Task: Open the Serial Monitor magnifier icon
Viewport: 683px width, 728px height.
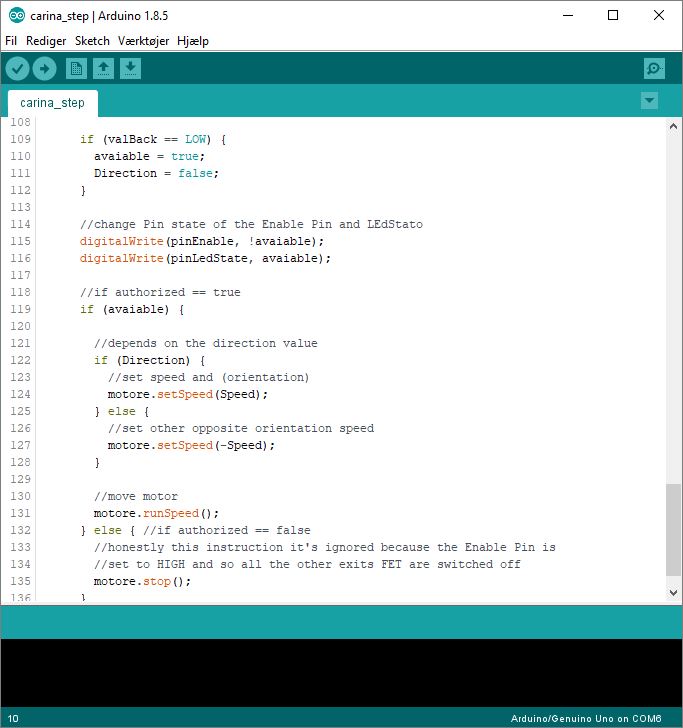Action: pyautogui.click(x=654, y=69)
